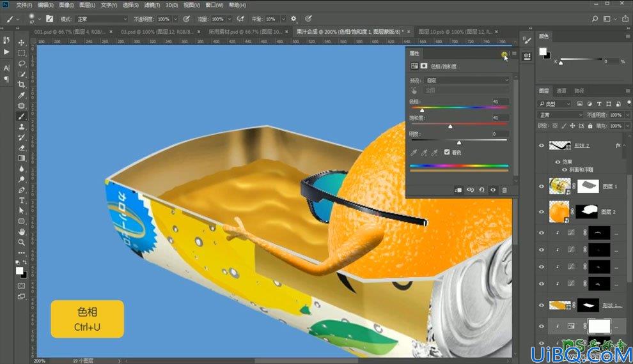Open the Preset (预设) dropdown in Properties
Screen dimensions: 633x364
click(x=467, y=80)
